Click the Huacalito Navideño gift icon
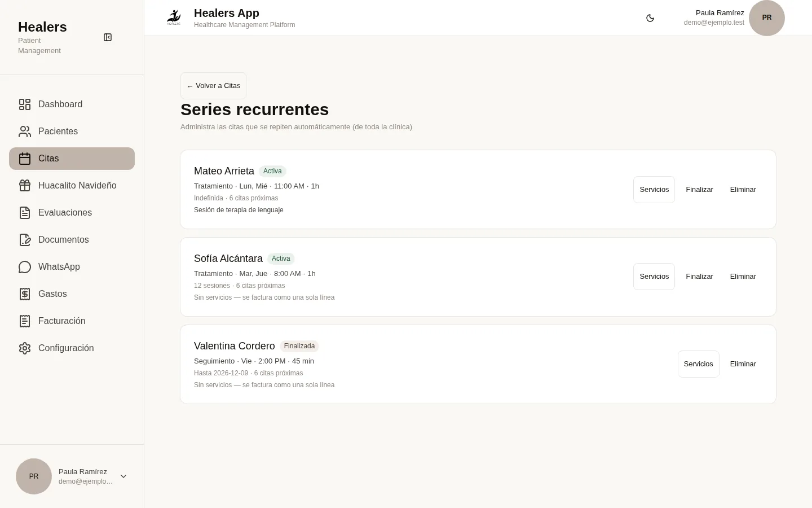The width and height of the screenshot is (812, 508). pos(25,186)
